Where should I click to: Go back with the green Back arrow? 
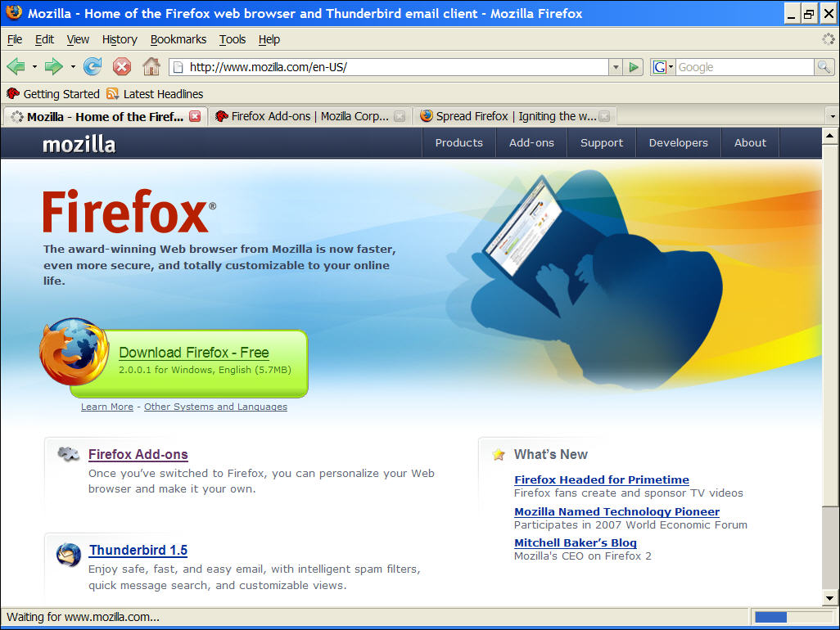click(16, 67)
